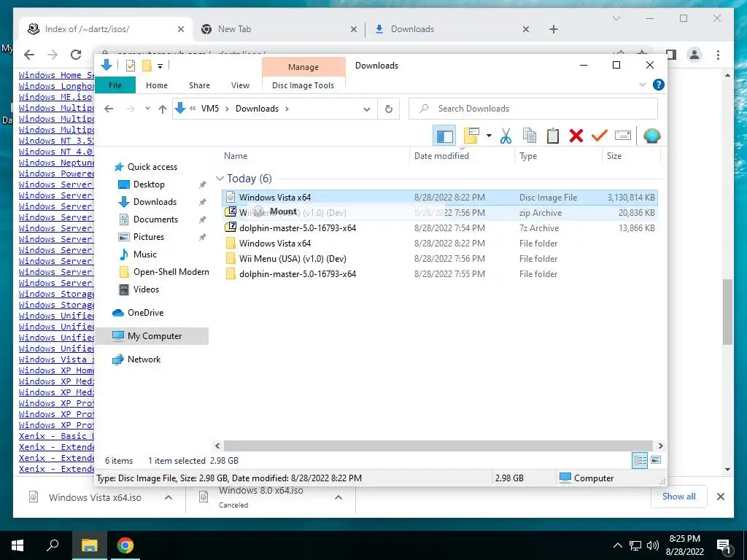Screen dimensions: 747x560
Task: Open the Share ribbon tab
Action: tap(199, 85)
